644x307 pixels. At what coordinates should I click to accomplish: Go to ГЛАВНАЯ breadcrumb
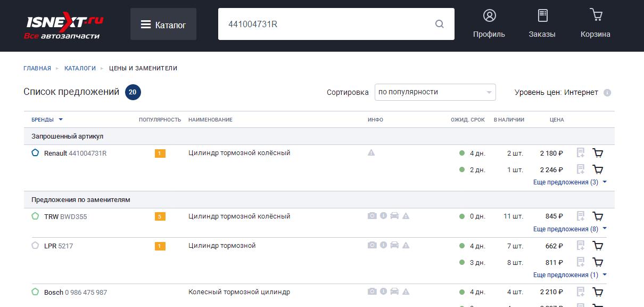(37, 68)
